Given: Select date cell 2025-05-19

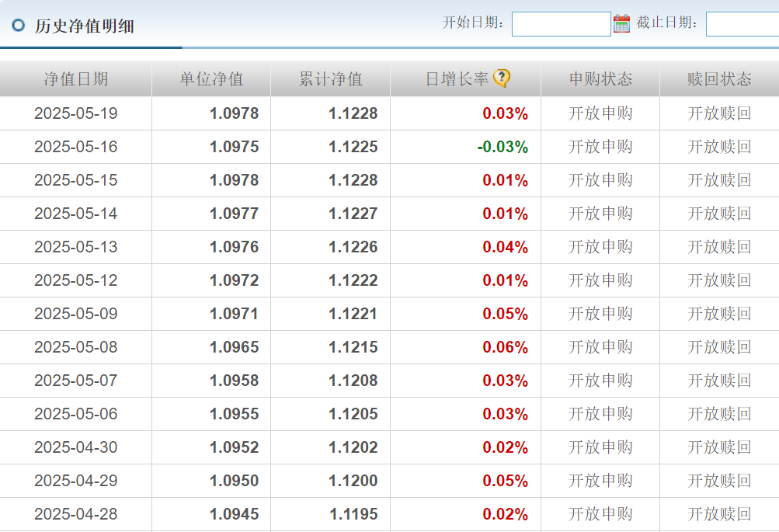Looking at the screenshot, I should (x=76, y=113).
